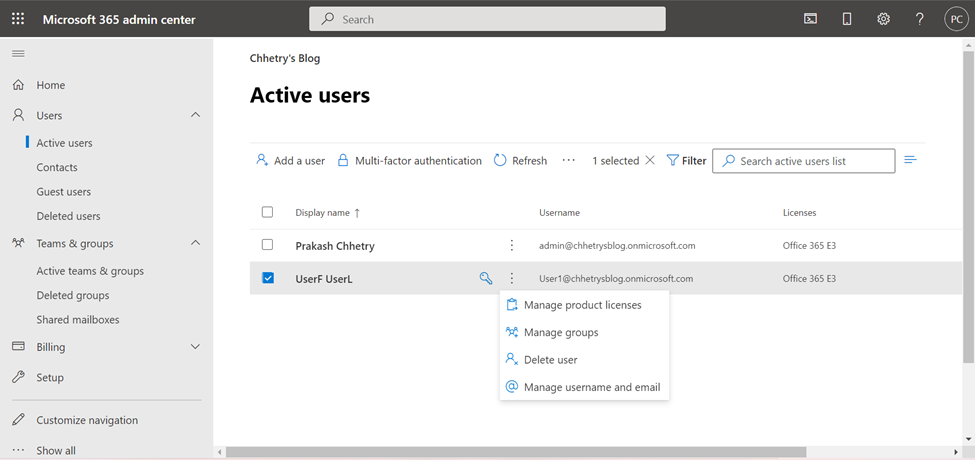Toggle the select all users checkbox
Screen dimensions: 975x460
pos(267,212)
